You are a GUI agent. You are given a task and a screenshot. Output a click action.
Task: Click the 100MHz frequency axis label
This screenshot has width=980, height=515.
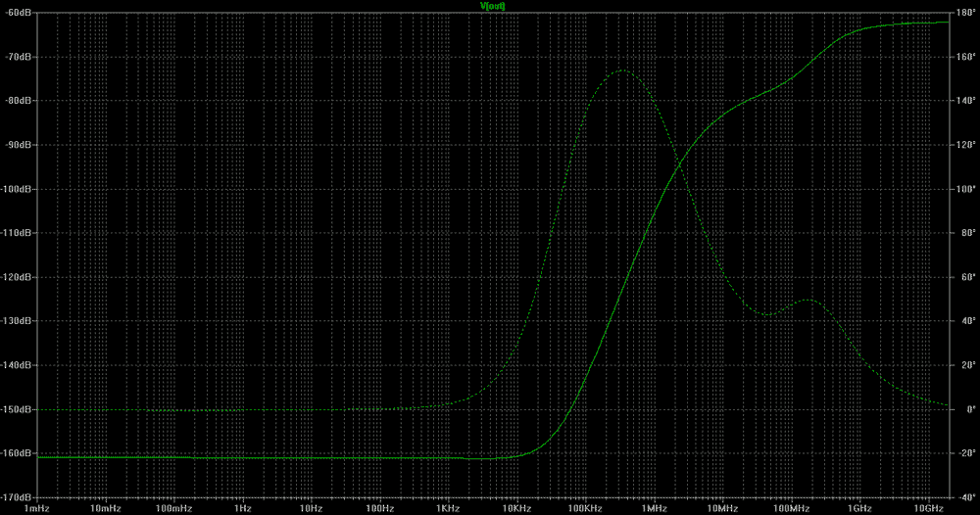(791, 509)
